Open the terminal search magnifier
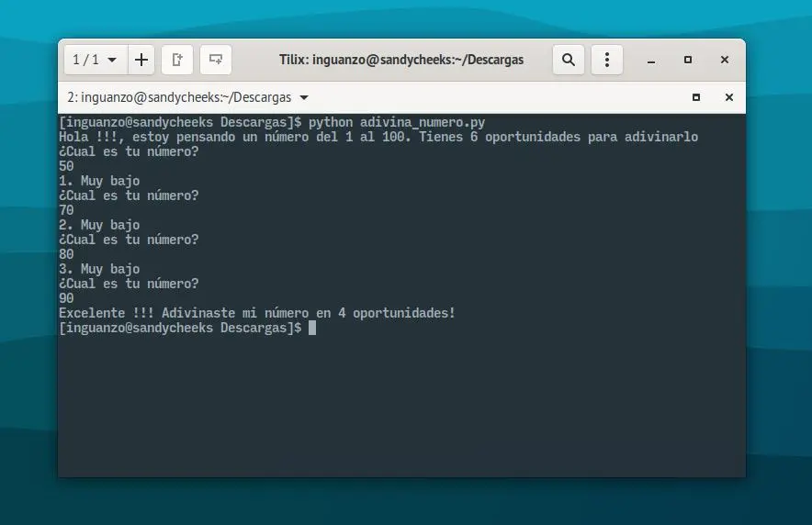812x525 pixels. click(x=569, y=60)
